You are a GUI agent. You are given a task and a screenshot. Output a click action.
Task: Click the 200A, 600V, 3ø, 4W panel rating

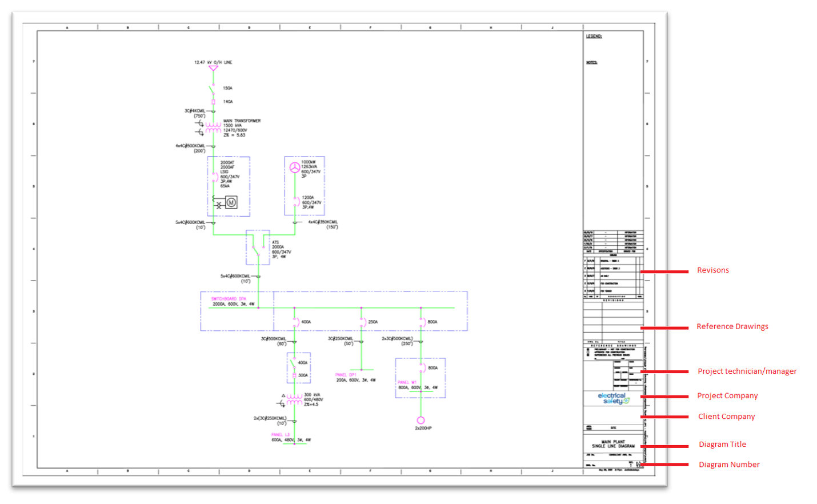356,380
